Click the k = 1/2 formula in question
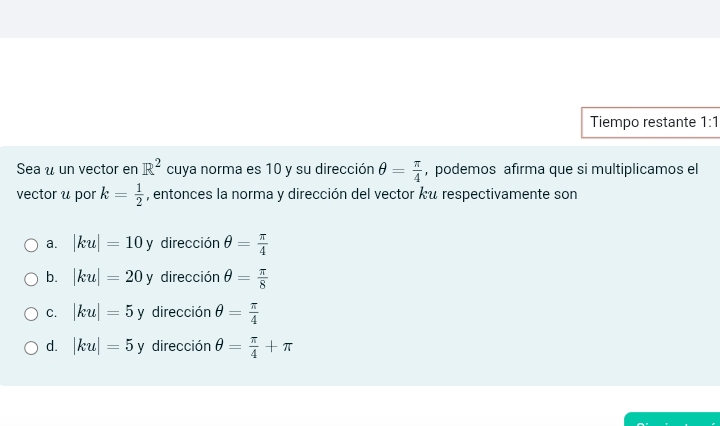This screenshot has width=720, height=426. [123, 195]
